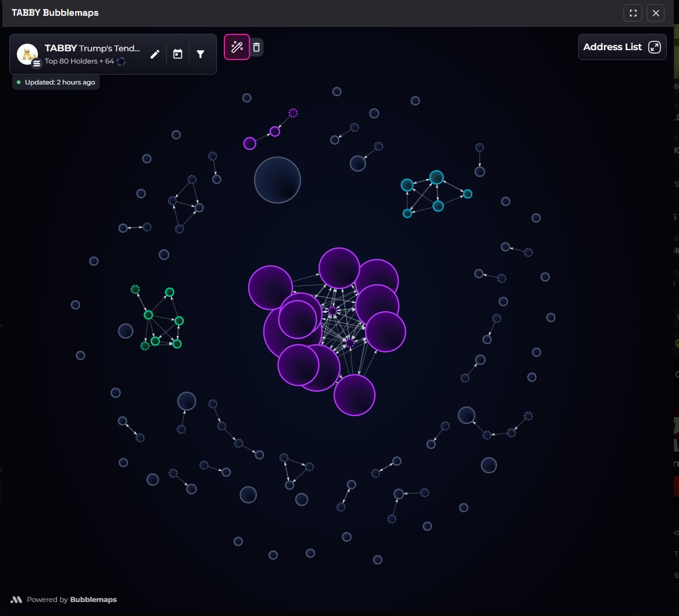Click the TABBY Trump's Tend... token title
The image size is (679, 616).
click(x=92, y=48)
